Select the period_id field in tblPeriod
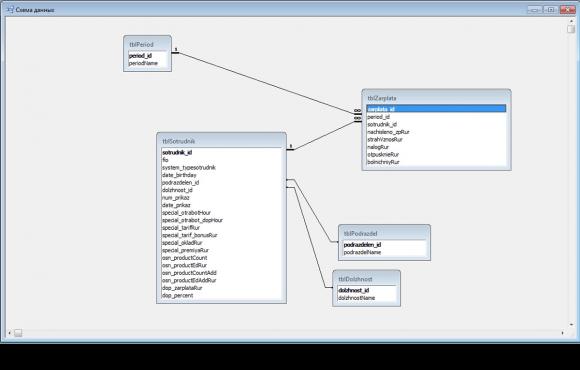 (148, 56)
